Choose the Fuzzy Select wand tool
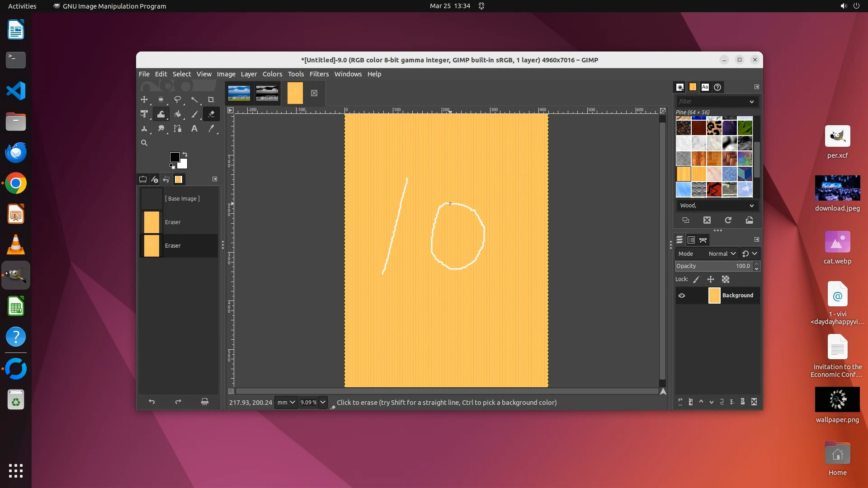 coord(194,100)
